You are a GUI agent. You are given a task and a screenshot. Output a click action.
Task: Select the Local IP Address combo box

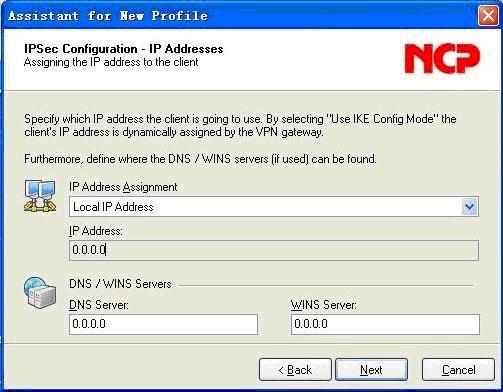click(274, 207)
